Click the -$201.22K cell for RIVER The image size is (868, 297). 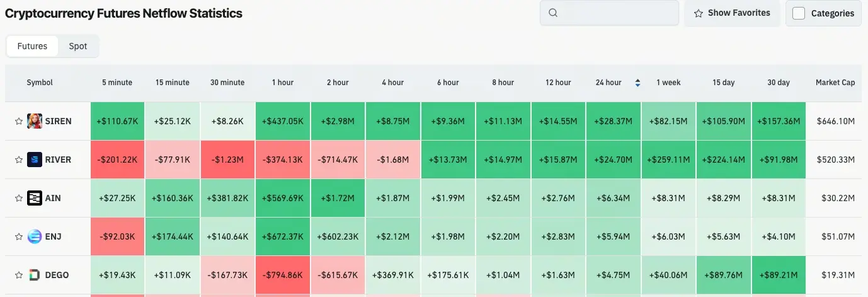pyautogui.click(x=117, y=160)
